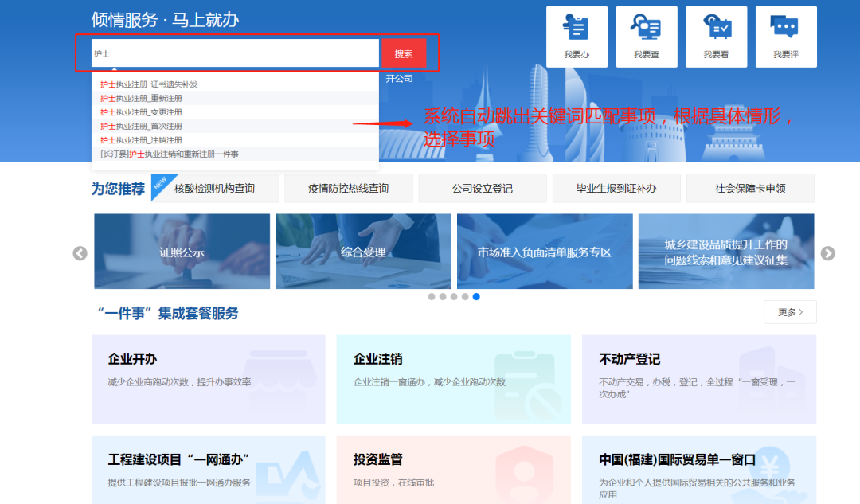This screenshot has width=860, height=504.
Task: Open 毕业生报到证补办 recommendation
Action: (616, 188)
